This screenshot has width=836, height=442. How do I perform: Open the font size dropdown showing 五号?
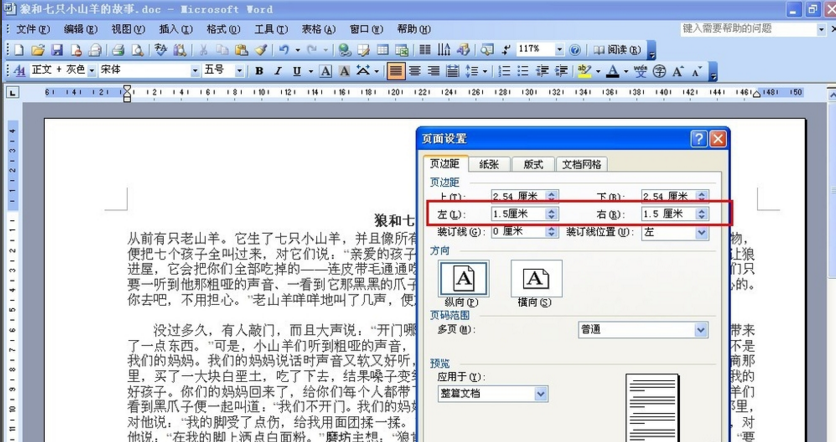(x=239, y=70)
